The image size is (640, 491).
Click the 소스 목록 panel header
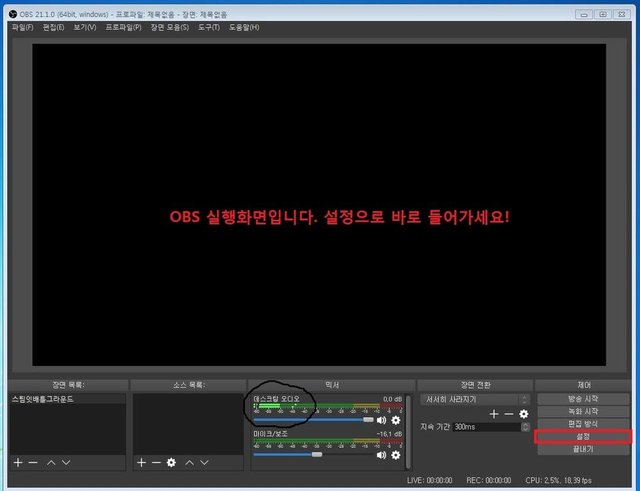[x=189, y=385]
